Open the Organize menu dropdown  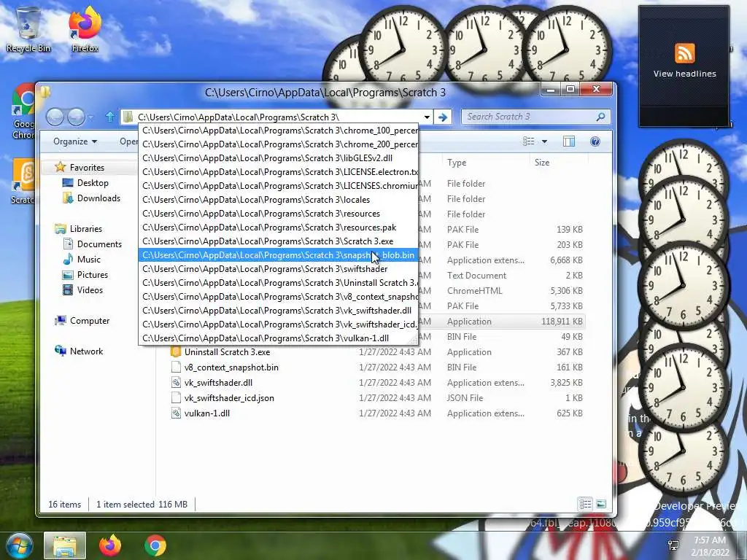coord(75,141)
